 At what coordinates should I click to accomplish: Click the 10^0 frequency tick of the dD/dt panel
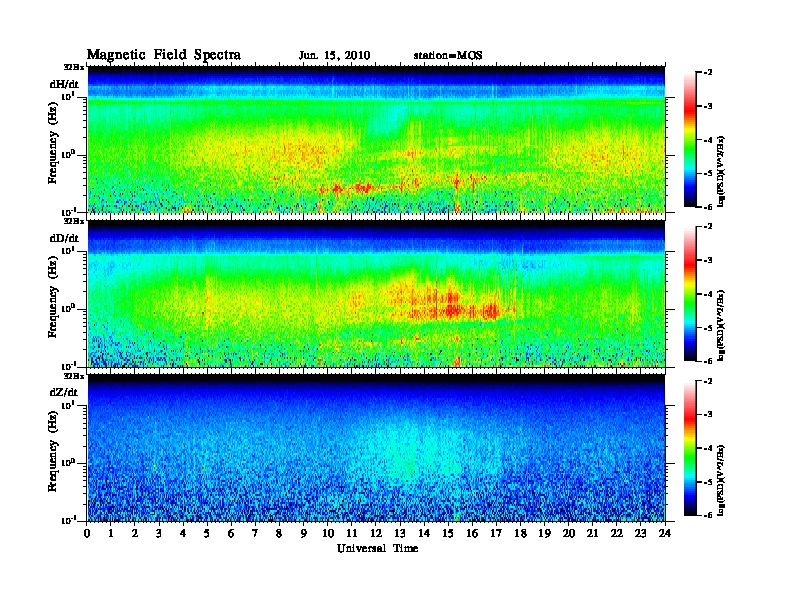(x=67, y=308)
